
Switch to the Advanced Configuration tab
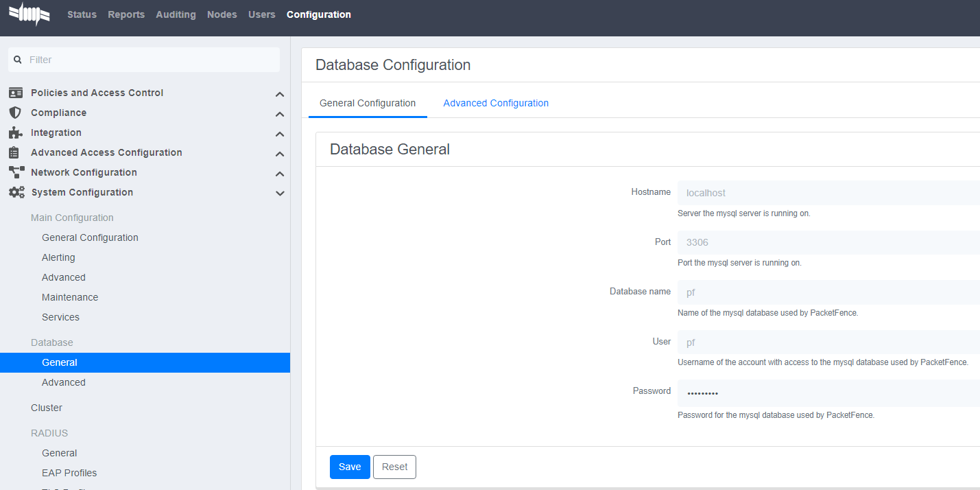coord(495,103)
